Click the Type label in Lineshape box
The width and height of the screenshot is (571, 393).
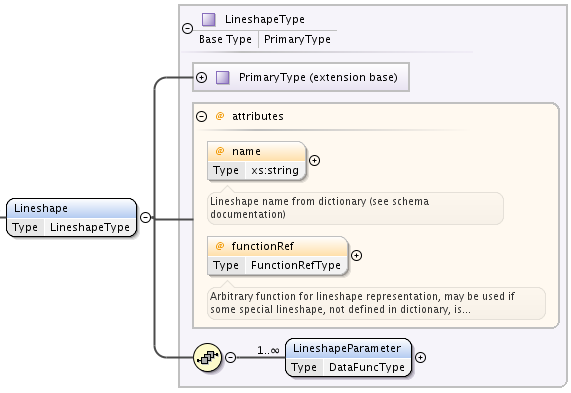(x=25, y=227)
